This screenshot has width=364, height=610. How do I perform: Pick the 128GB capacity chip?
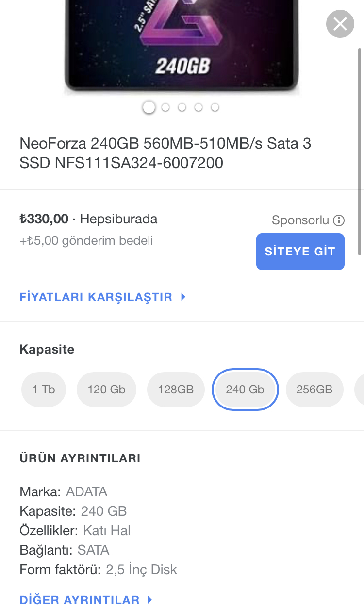pyautogui.click(x=176, y=390)
